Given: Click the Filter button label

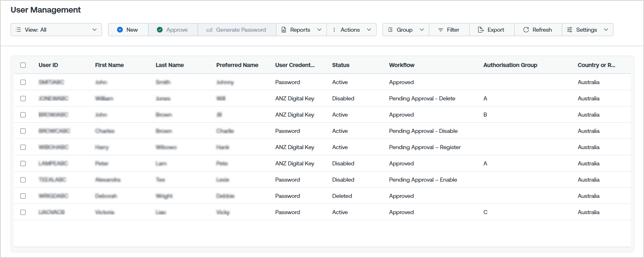Looking at the screenshot, I should 453,30.
